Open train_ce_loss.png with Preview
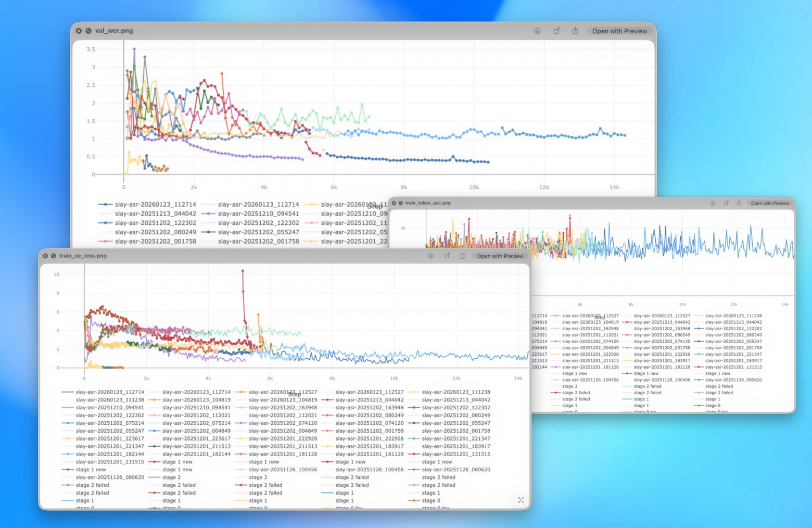Image resolution: width=812 pixels, height=528 pixels. [x=500, y=256]
